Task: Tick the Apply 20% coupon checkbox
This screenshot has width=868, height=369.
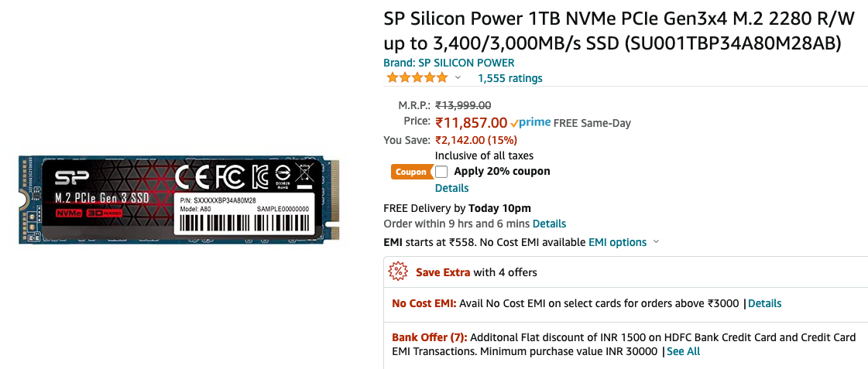Action: click(441, 172)
